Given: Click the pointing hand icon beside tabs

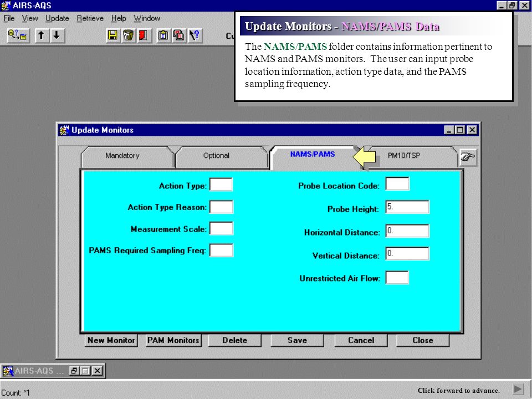Looking at the screenshot, I should (468, 157).
